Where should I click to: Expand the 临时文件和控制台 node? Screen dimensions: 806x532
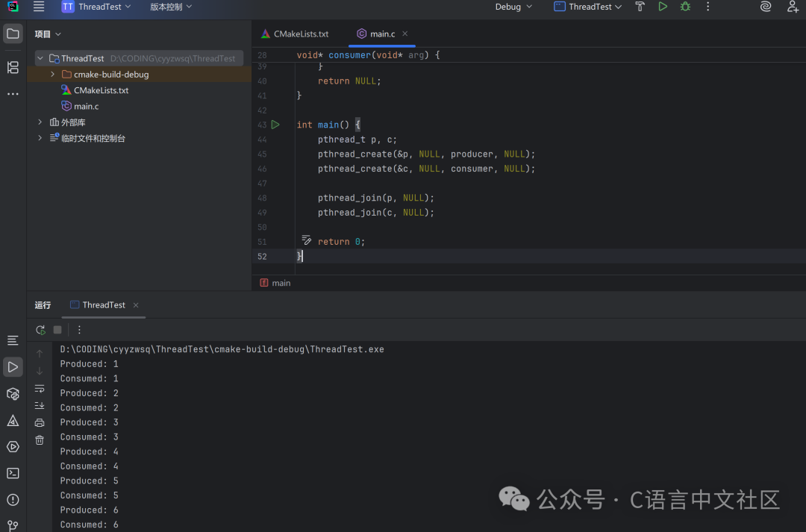(x=40, y=138)
